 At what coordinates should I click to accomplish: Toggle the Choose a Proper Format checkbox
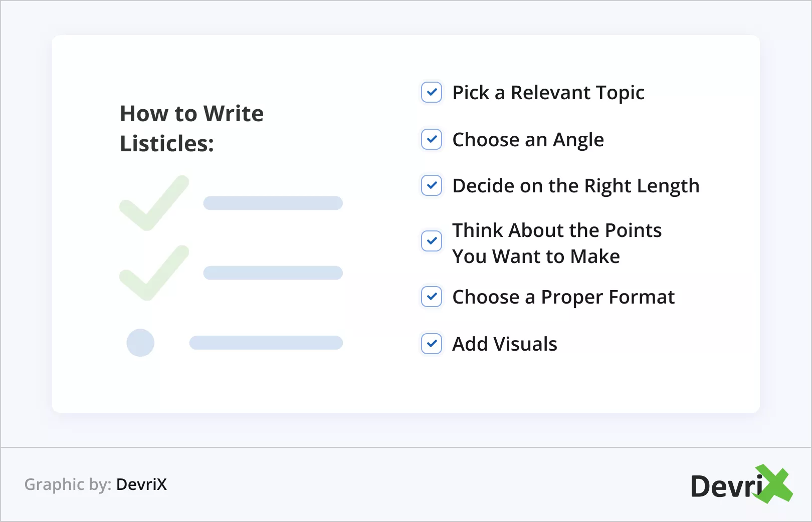432,297
